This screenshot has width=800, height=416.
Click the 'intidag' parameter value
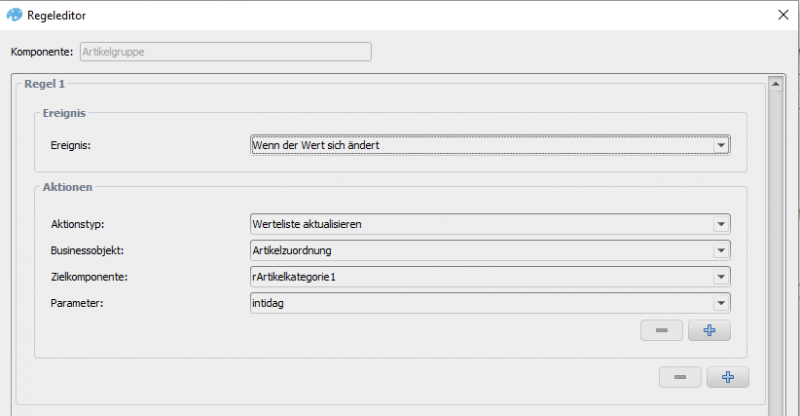(268, 303)
